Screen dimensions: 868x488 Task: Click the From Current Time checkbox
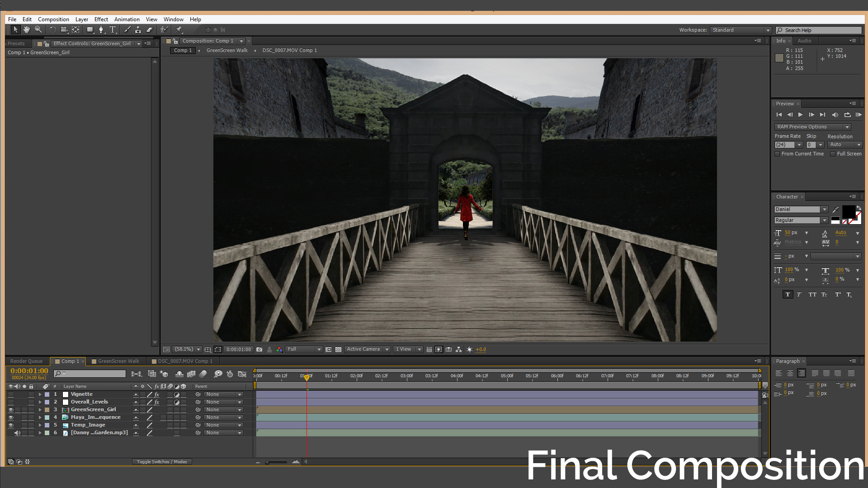pyautogui.click(x=776, y=154)
